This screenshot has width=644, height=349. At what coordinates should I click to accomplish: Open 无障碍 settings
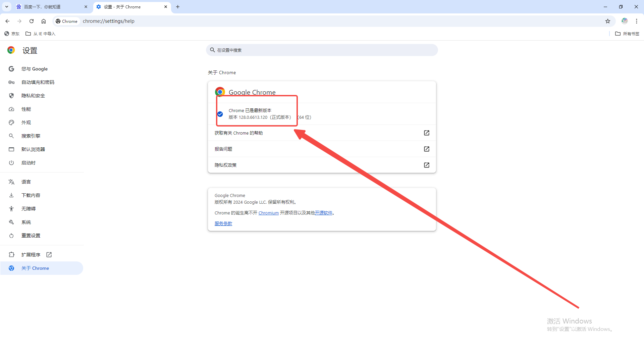tap(42, 209)
